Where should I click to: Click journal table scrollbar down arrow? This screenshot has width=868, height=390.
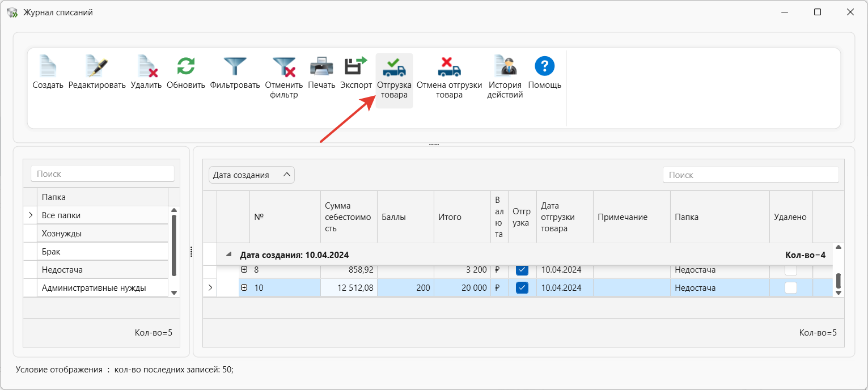click(839, 292)
